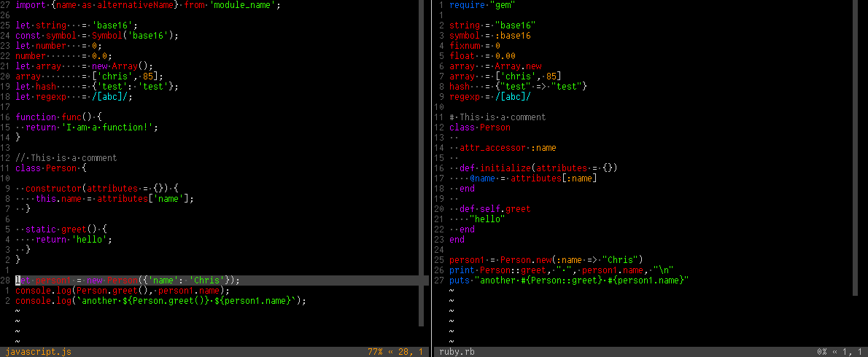
Task: Click the 'symbol = :base16' line
Action: click(490, 36)
